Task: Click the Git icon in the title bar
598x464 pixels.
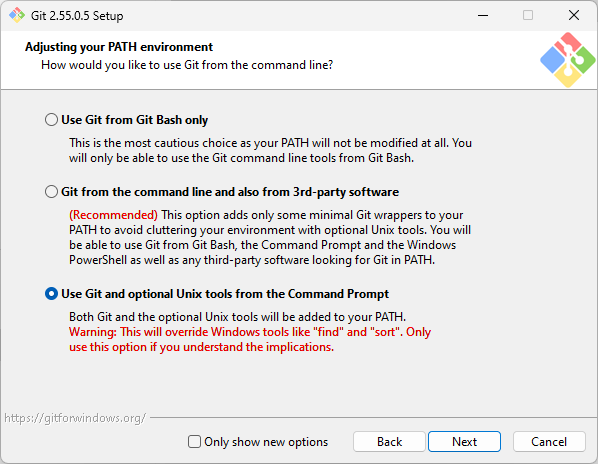Action: pyautogui.click(x=17, y=15)
